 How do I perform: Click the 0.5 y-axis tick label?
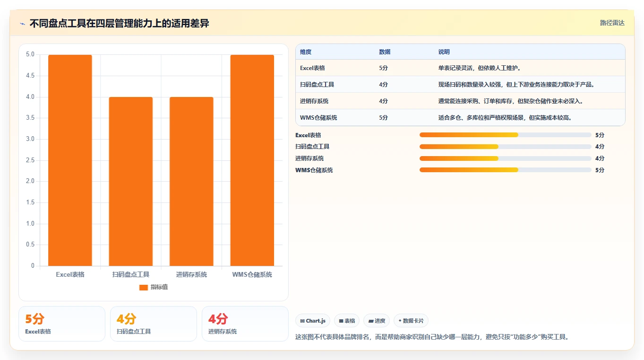(30, 245)
